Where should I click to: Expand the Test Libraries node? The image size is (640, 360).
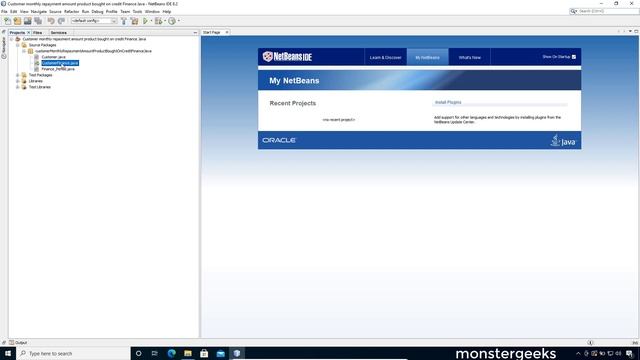coord(18,87)
